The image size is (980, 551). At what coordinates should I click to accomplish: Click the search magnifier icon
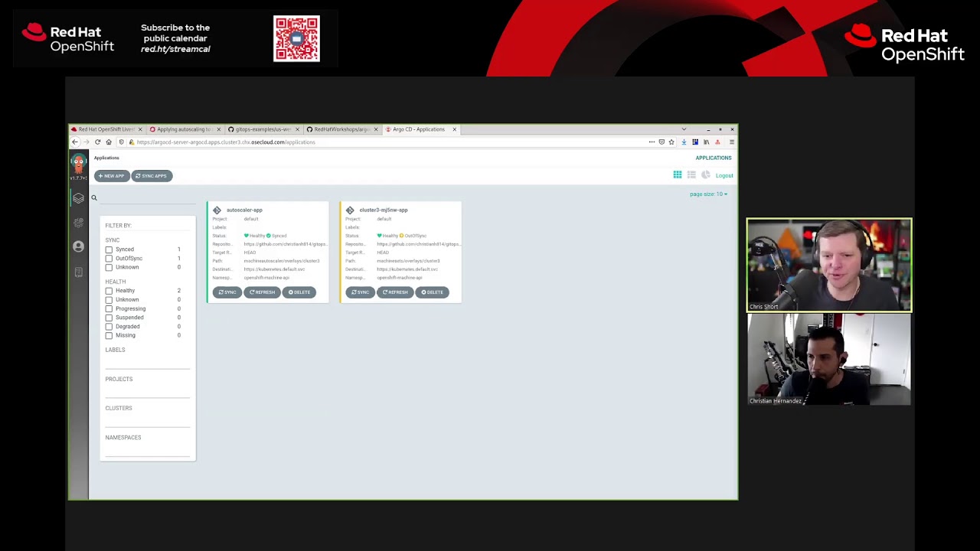coord(94,198)
